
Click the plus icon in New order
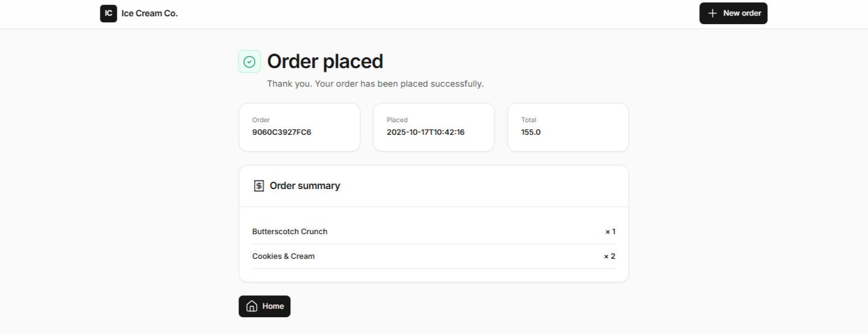click(713, 13)
